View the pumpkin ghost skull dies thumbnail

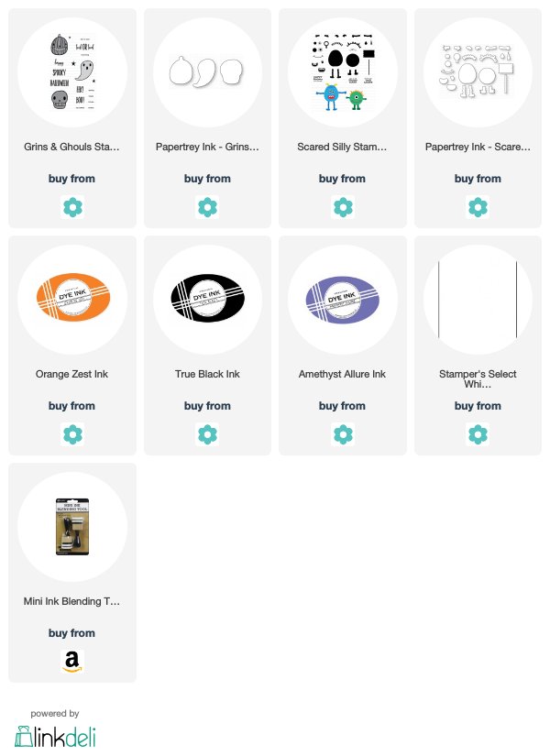click(207, 71)
